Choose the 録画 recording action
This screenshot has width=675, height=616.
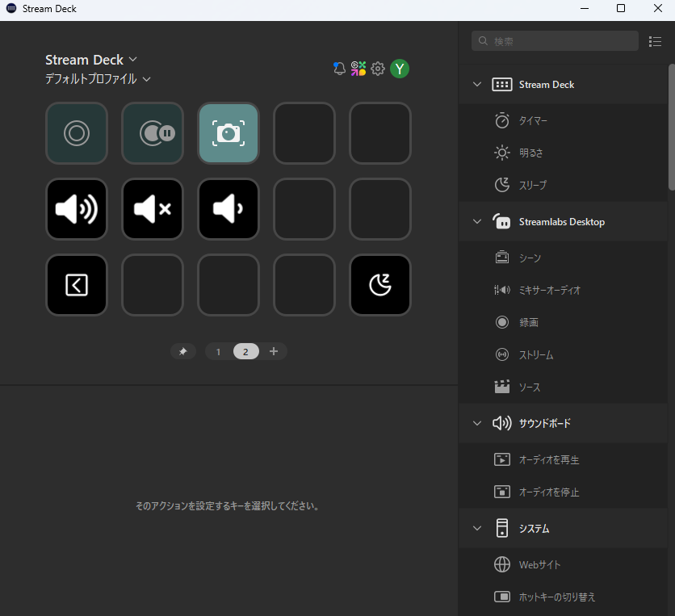click(x=563, y=322)
